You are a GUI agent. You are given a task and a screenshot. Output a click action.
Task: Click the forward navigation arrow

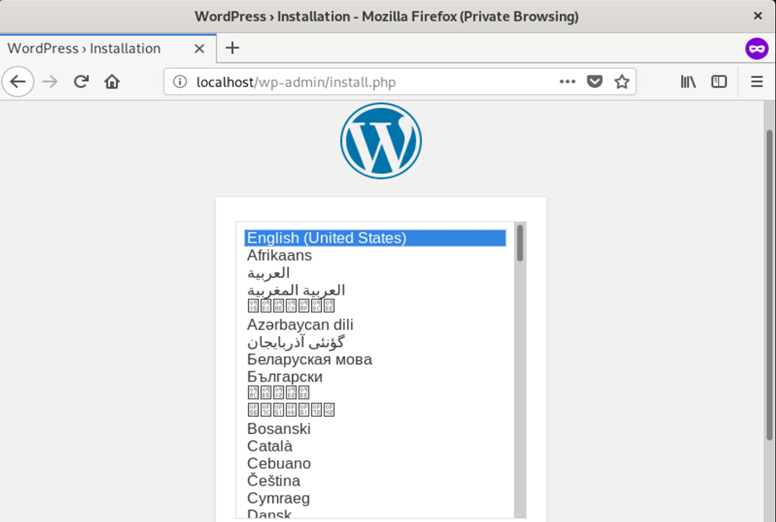[49, 82]
